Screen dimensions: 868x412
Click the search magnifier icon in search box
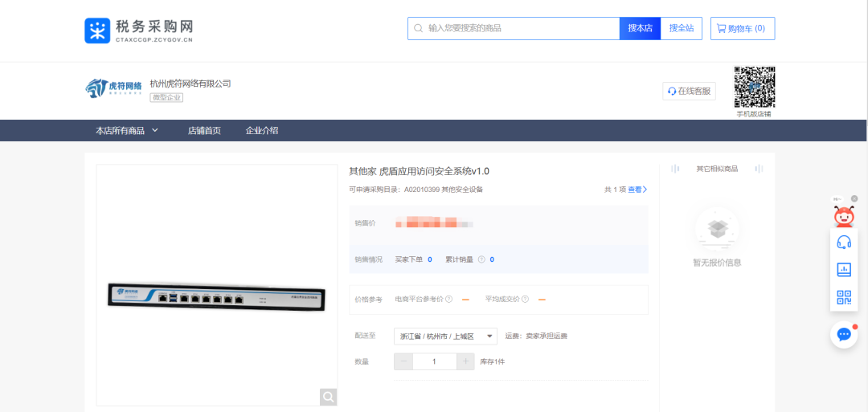point(419,28)
